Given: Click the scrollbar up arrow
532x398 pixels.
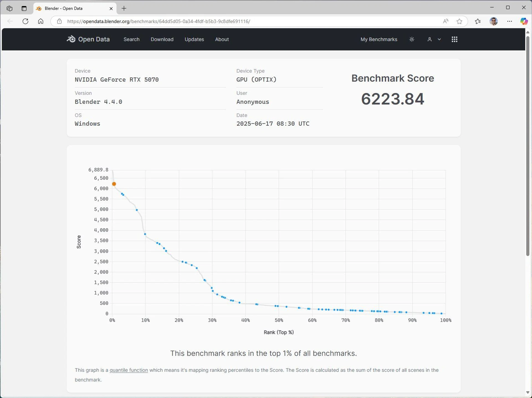Looking at the screenshot, I should (x=528, y=32).
